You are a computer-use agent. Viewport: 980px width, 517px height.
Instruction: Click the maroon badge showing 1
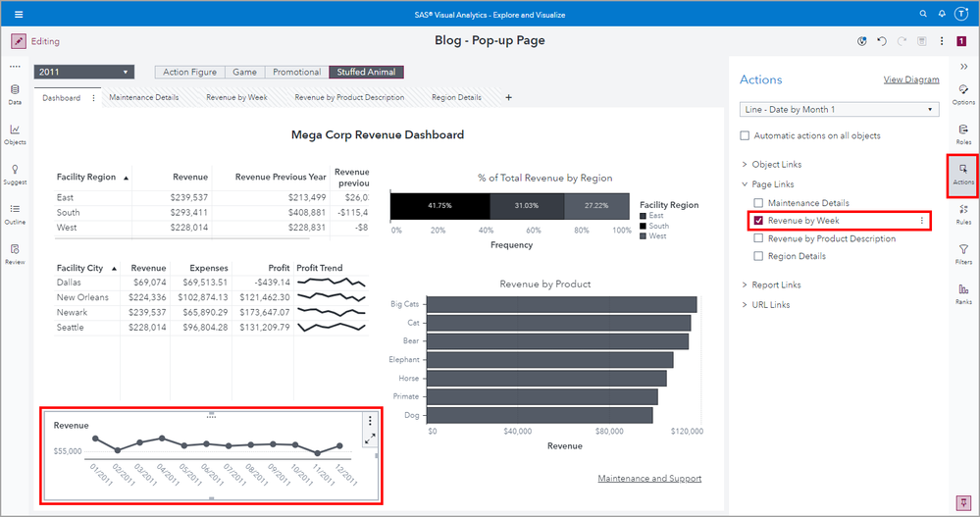[x=961, y=41]
